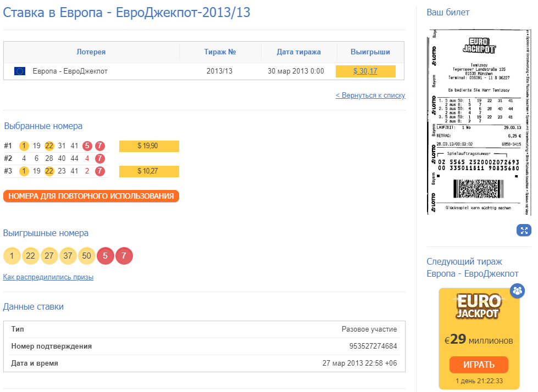The width and height of the screenshot is (538, 392).
Task: Click the 'Дата тиража' column header
Action: click(x=299, y=52)
